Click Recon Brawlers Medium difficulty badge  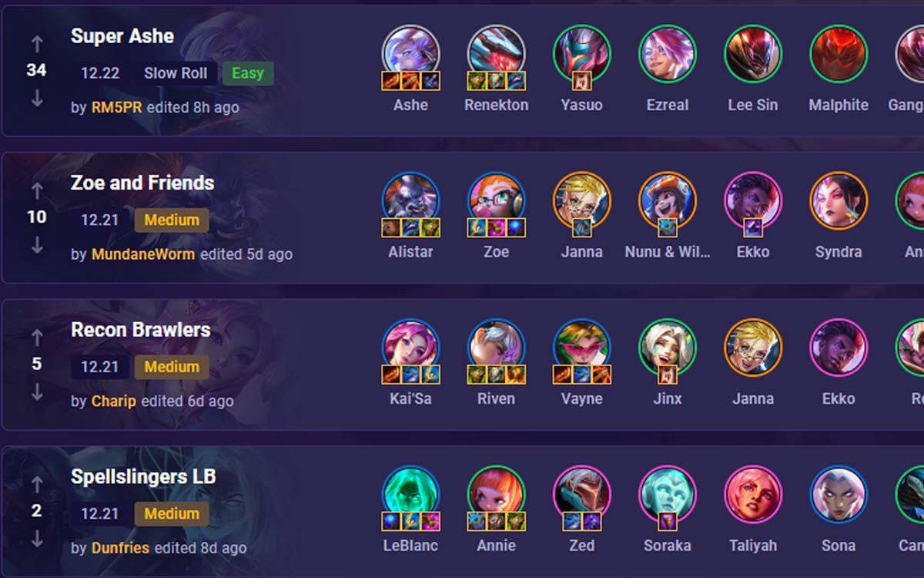coord(172,367)
